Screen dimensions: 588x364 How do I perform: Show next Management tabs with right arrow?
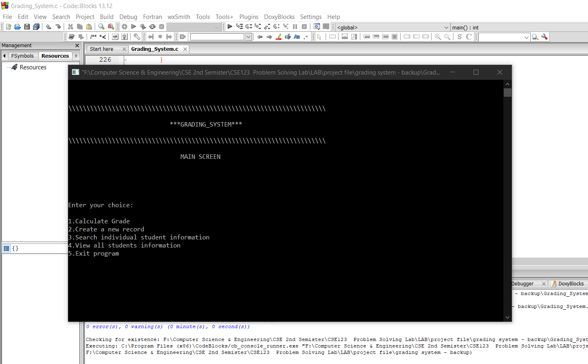(76, 56)
